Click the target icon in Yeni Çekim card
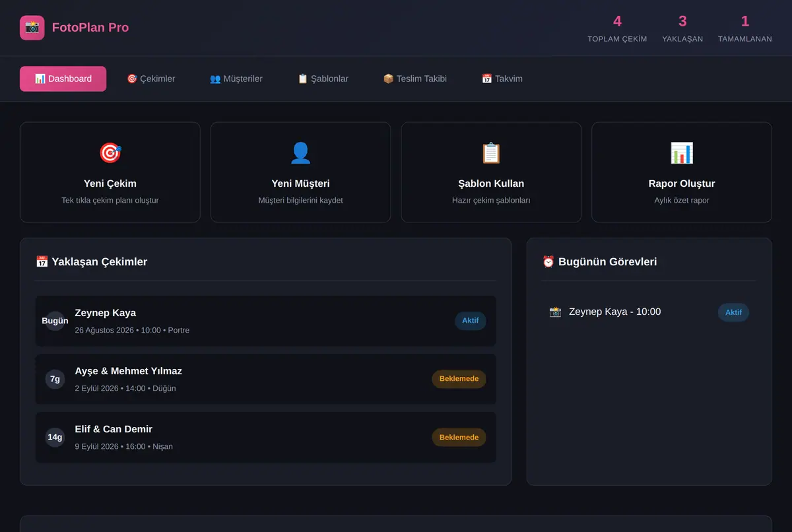This screenshot has width=792, height=532. (x=110, y=153)
